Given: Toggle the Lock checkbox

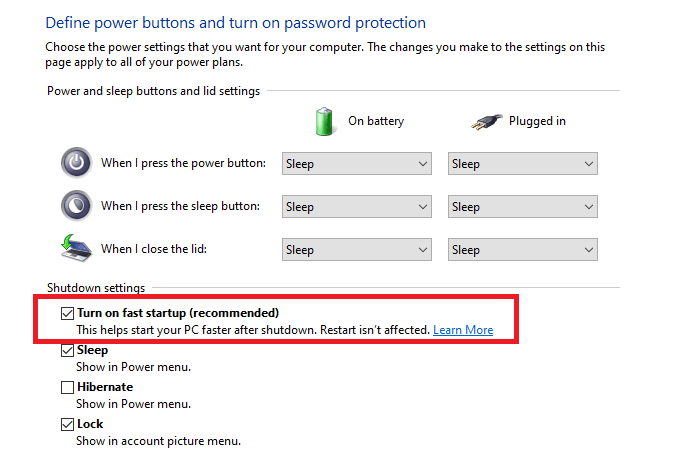Looking at the screenshot, I should 67,424.
